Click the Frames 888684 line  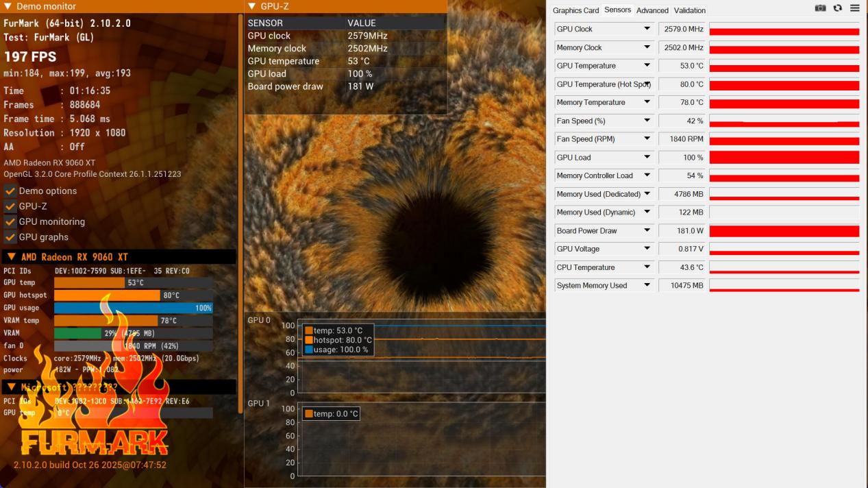tap(52, 105)
